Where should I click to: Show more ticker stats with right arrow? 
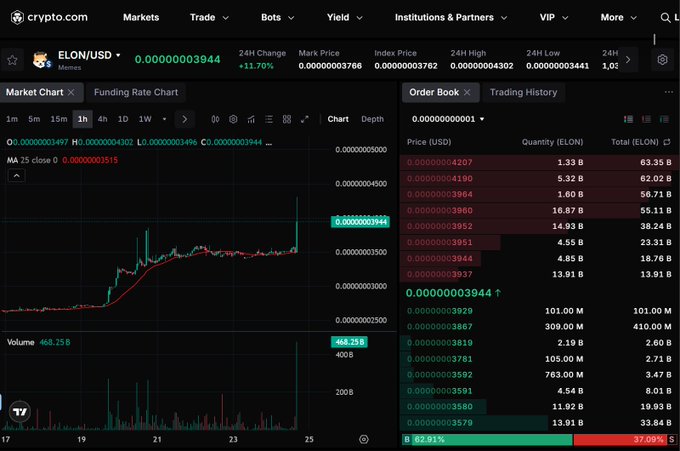pyautogui.click(x=628, y=59)
